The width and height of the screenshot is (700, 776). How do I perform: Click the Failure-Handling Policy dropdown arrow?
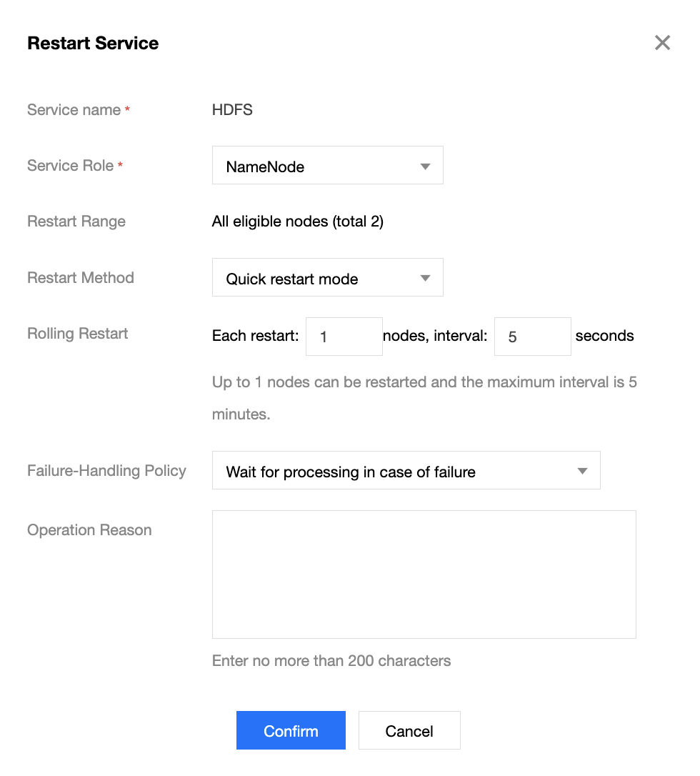(582, 471)
